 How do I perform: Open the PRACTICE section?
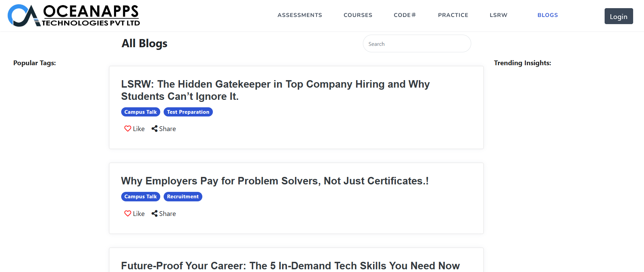tap(453, 15)
